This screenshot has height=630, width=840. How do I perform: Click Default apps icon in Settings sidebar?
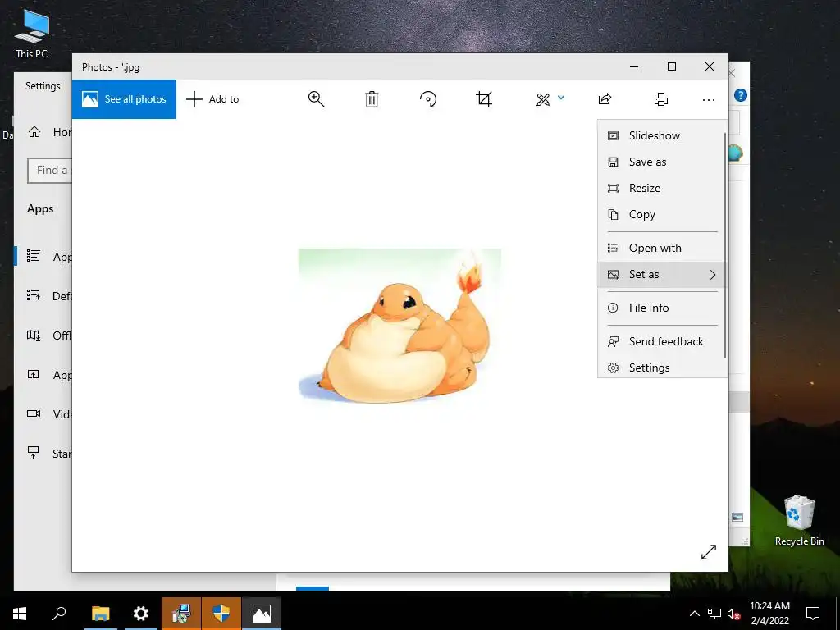point(33,295)
